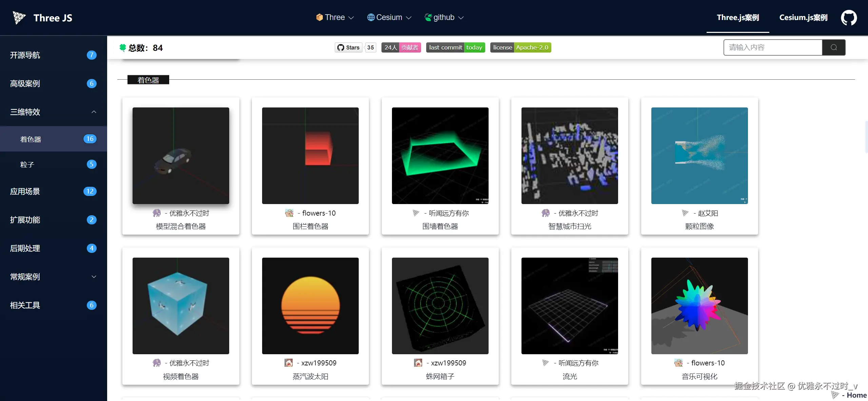868x401 pixels.
Task: Switch to the Cesium.js案例 tab
Action: tap(803, 18)
